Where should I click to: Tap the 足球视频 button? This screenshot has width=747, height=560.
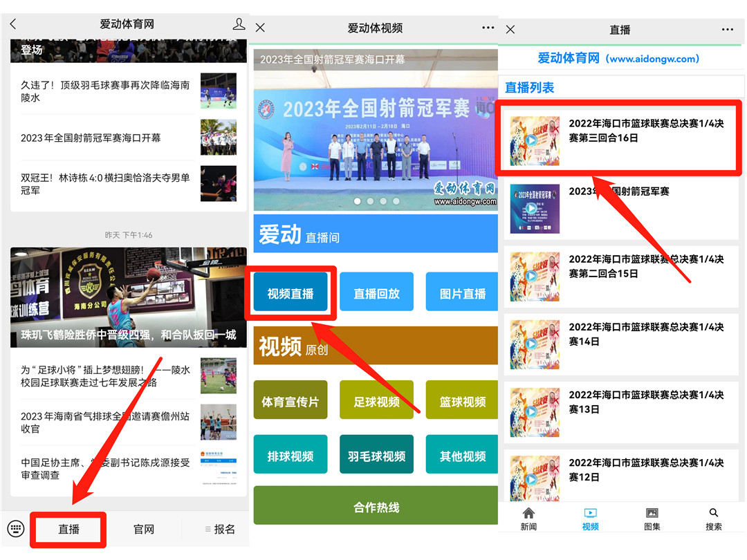pos(376,400)
